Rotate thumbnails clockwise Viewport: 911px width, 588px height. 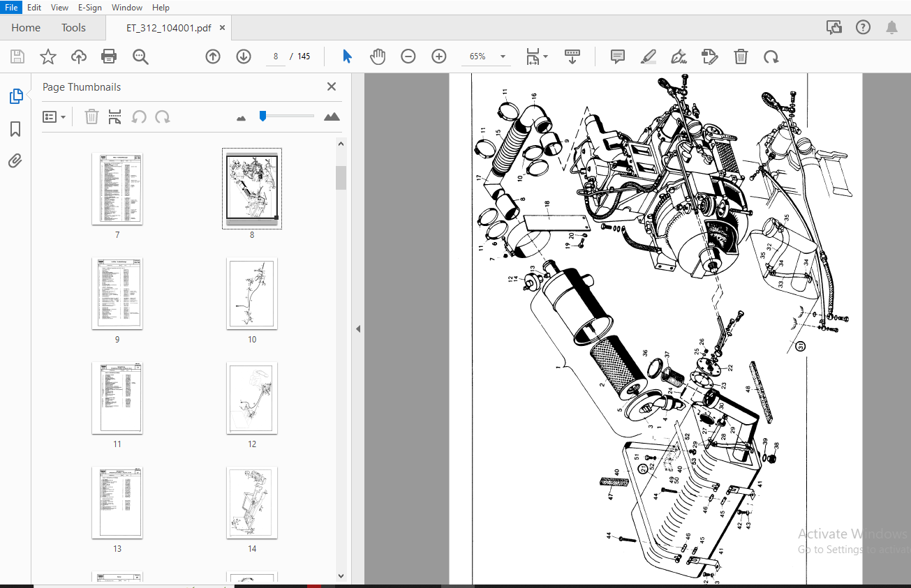pos(163,116)
